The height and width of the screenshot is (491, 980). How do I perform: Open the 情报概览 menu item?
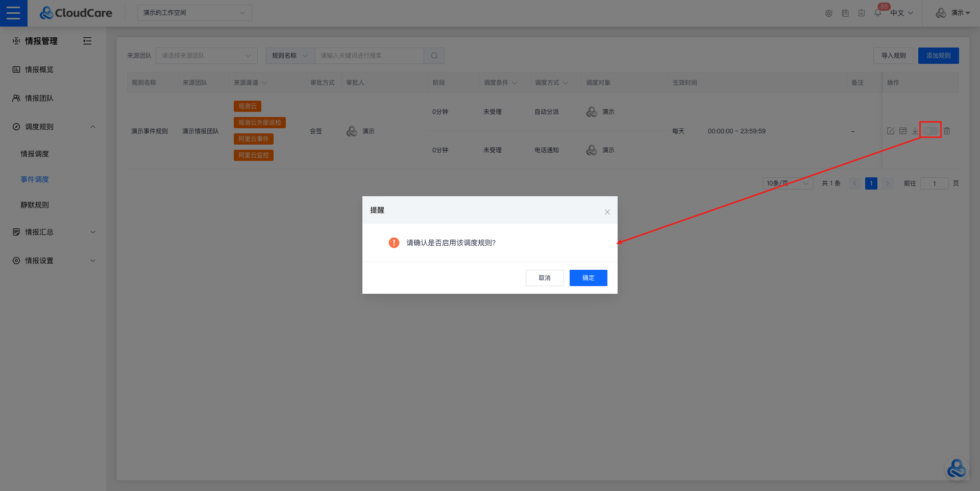39,69
